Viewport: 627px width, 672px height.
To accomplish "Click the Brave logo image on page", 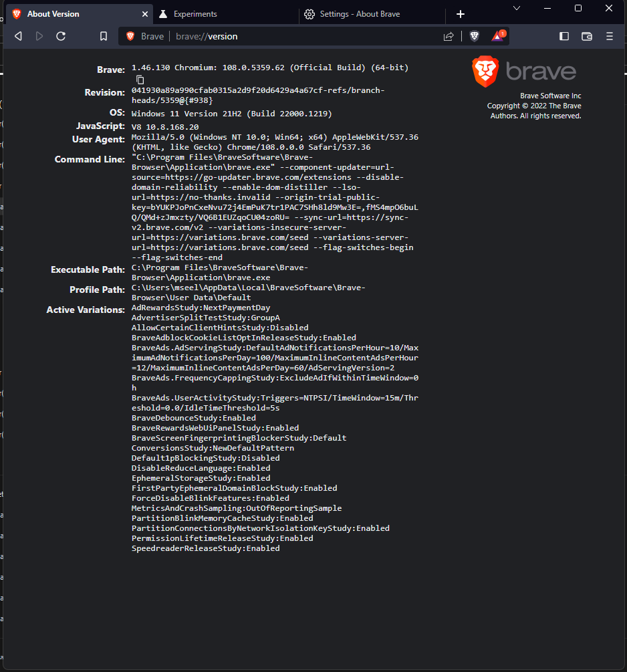I will [x=523, y=71].
